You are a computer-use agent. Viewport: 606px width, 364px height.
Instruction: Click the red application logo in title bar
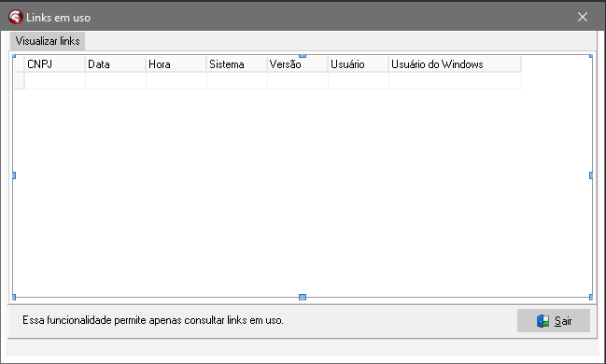click(16, 17)
